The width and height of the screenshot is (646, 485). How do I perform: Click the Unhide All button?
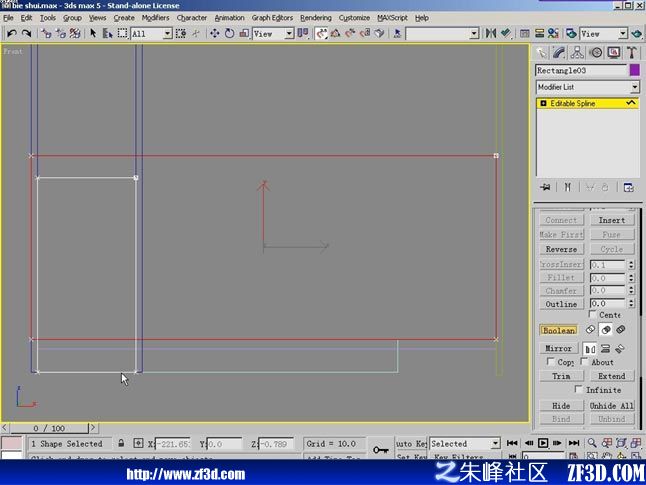(x=611, y=405)
